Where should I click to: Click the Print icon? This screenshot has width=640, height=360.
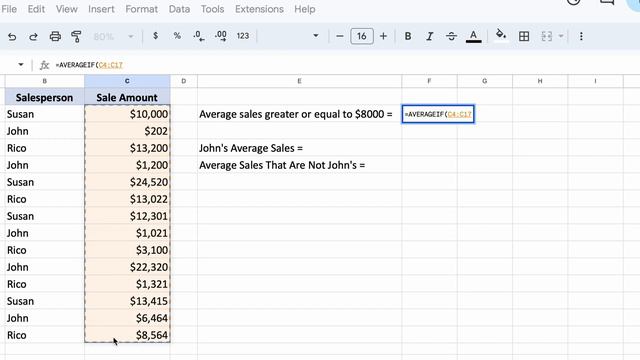[55, 36]
